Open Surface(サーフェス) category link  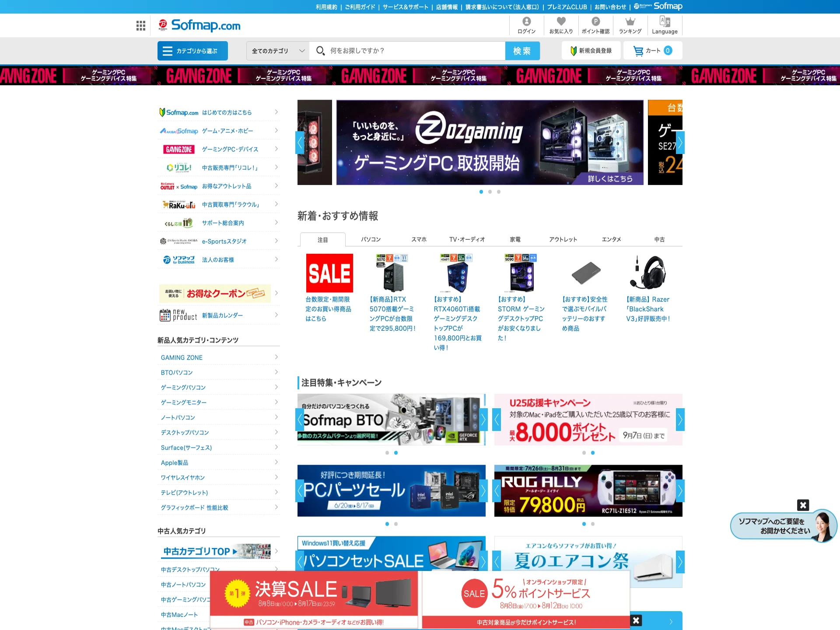(x=219, y=448)
